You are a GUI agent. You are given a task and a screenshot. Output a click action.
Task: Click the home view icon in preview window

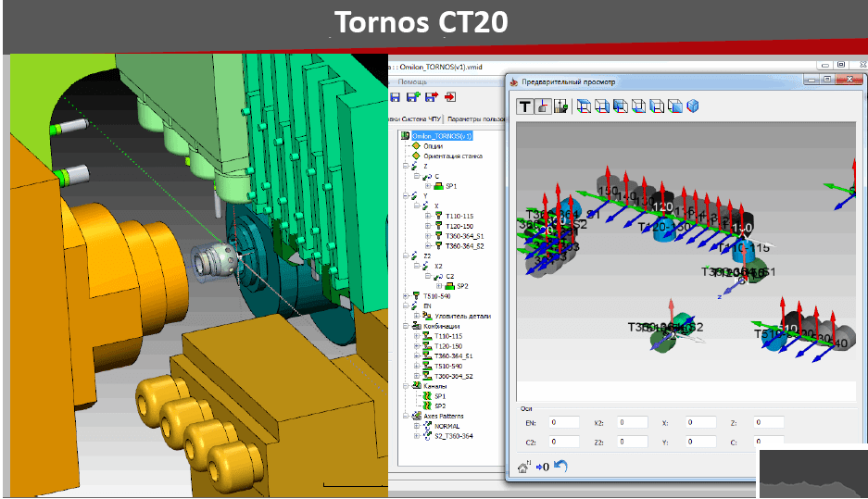(523, 467)
